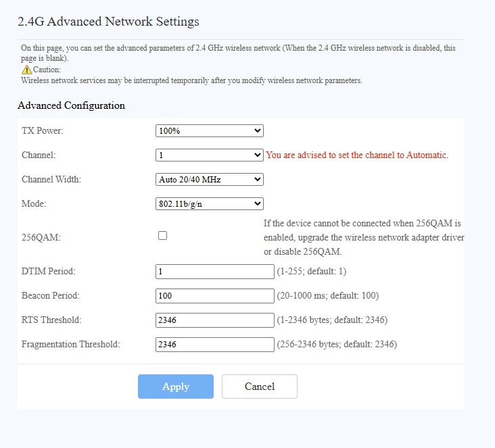
Task: Click the TX Power field label
Action: pos(43,131)
